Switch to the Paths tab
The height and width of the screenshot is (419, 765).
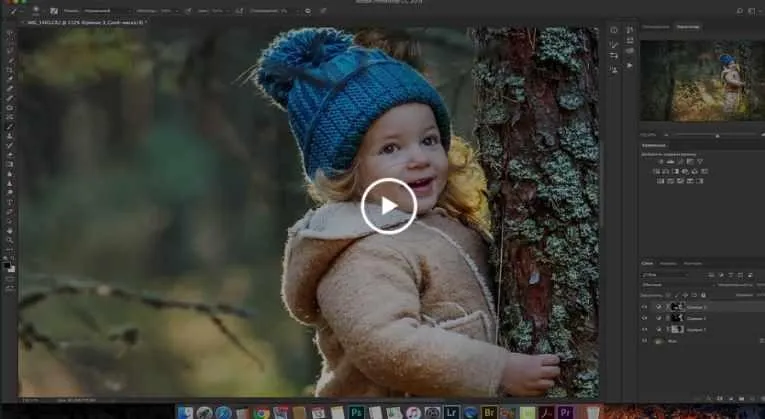692,263
